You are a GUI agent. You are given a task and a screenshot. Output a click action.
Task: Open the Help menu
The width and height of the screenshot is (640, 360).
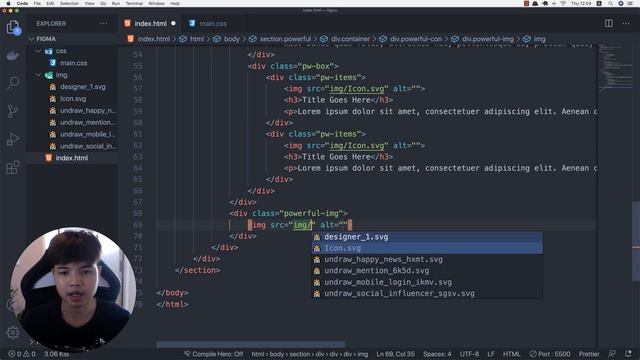click(x=175, y=3)
